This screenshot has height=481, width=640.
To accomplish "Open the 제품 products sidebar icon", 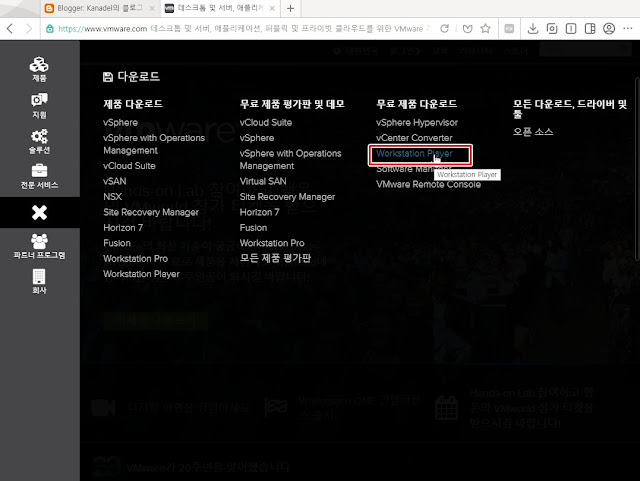I will pyautogui.click(x=39, y=69).
